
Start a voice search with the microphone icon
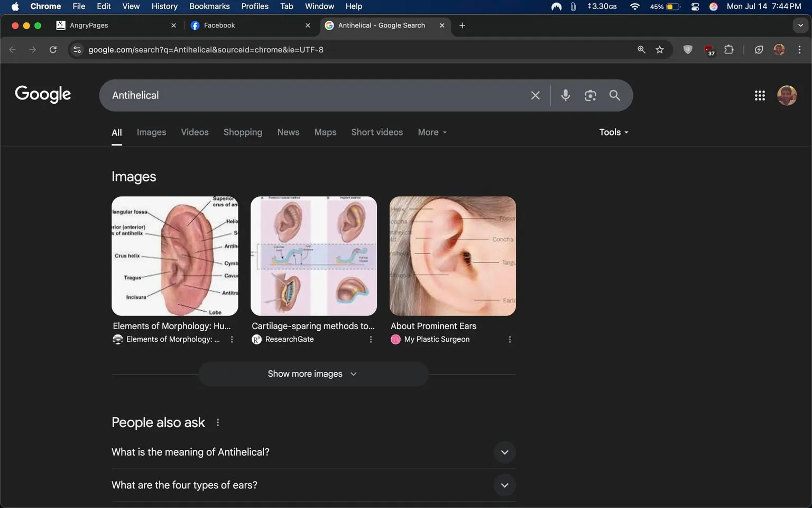click(x=565, y=95)
